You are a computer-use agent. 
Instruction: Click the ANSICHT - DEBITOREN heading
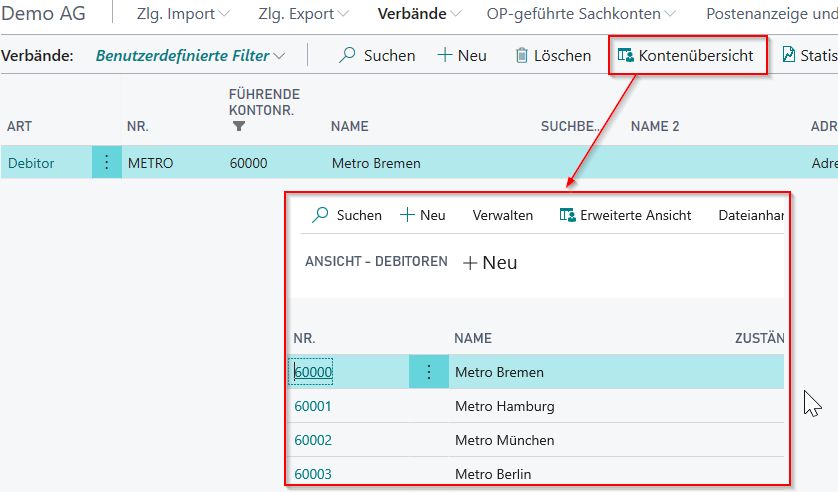click(x=376, y=261)
